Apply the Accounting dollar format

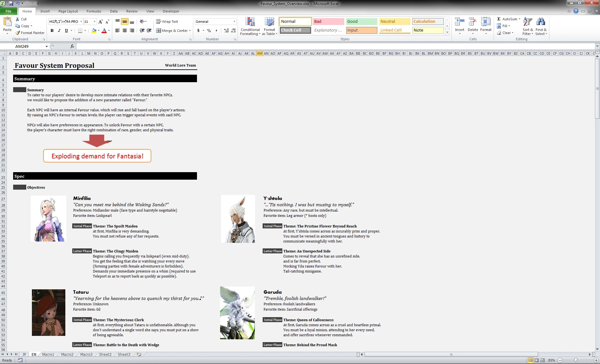point(198,31)
